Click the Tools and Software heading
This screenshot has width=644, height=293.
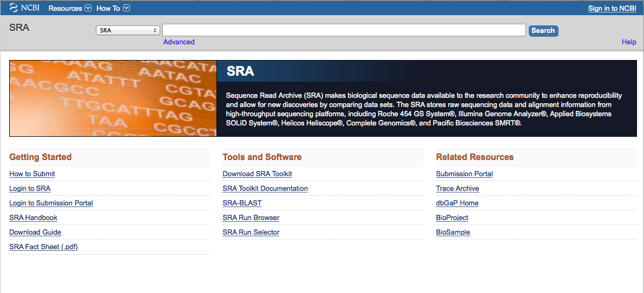pyautogui.click(x=262, y=157)
